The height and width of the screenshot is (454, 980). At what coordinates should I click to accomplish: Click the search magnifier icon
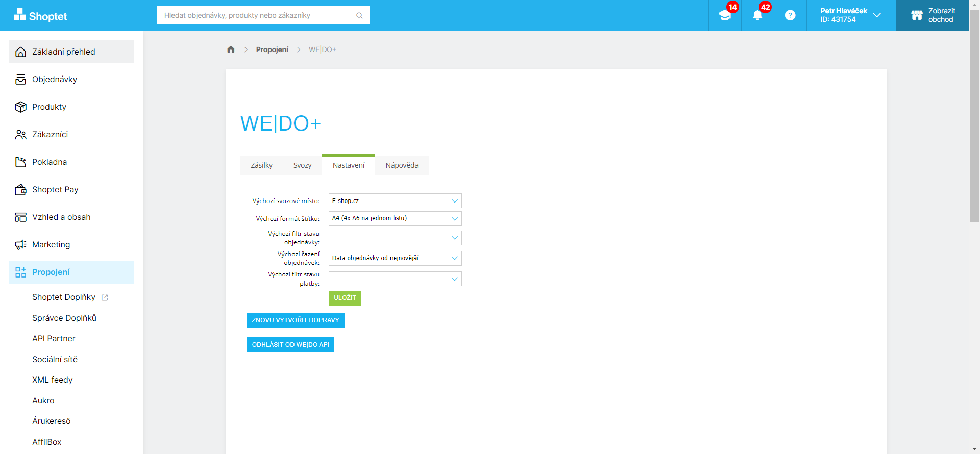tap(359, 15)
